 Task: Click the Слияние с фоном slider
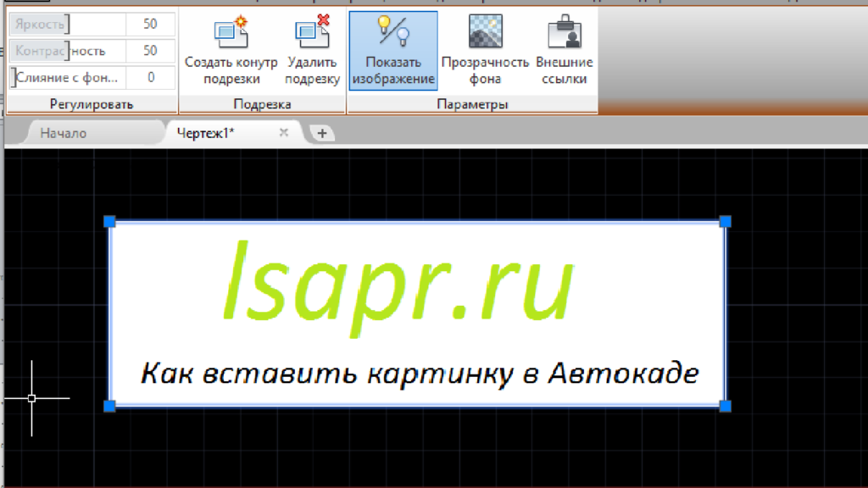coord(68,77)
